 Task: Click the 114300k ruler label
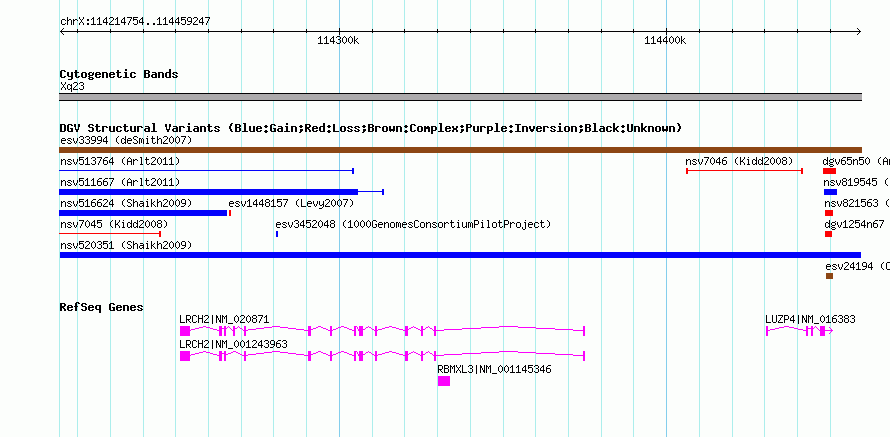point(338,40)
